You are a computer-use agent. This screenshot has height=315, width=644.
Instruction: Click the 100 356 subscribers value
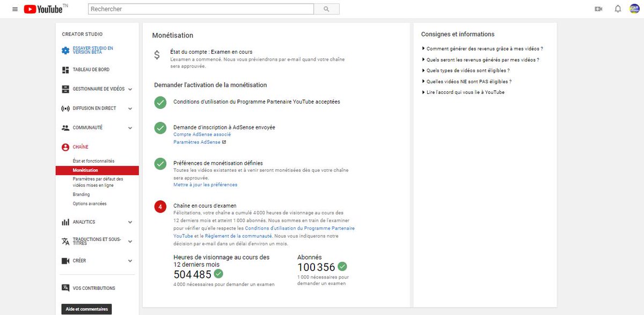[316, 267]
